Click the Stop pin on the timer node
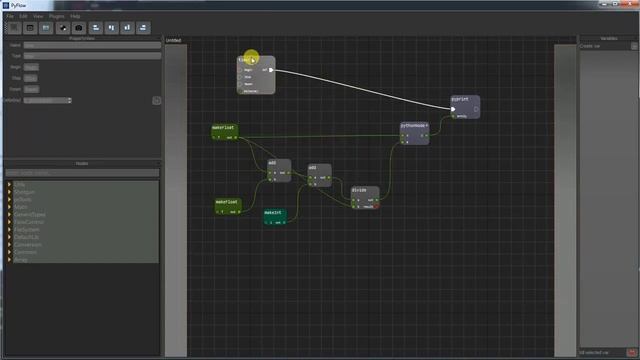 [x=240, y=77]
